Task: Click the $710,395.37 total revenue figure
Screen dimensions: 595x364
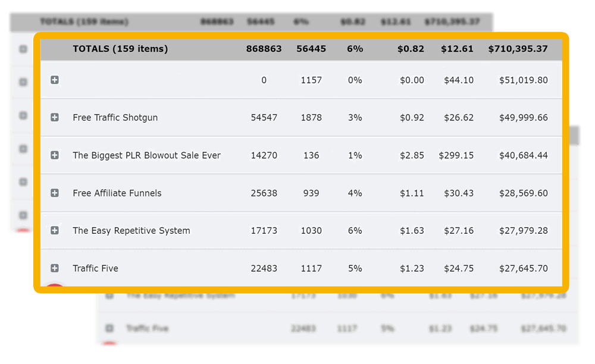Action: (518, 49)
